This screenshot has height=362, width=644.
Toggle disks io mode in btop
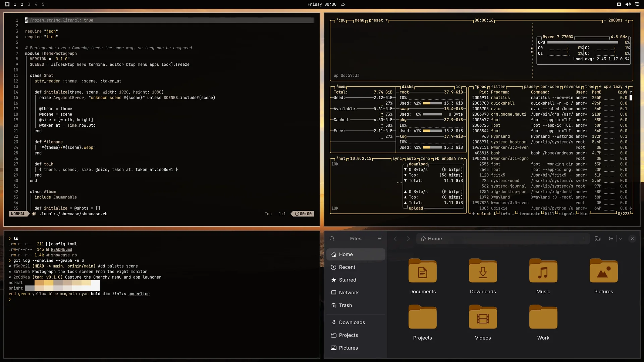[x=458, y=87]
